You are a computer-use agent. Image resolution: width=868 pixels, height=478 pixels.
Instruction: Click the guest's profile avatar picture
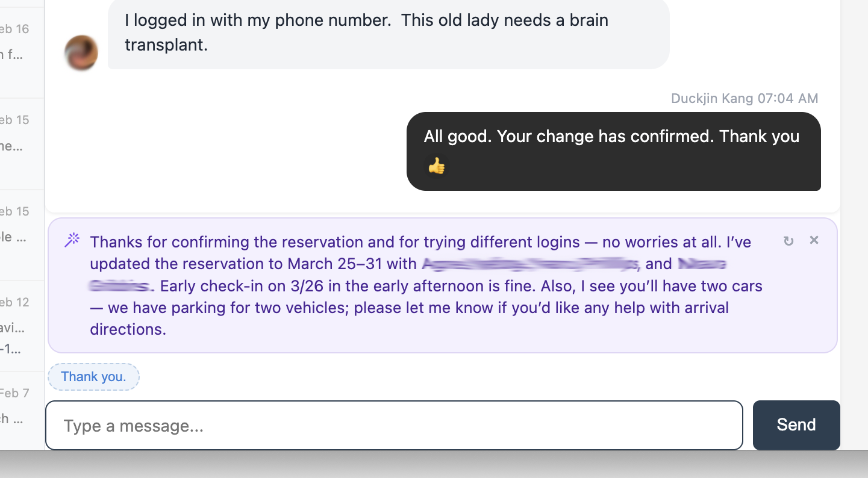[x=81, y=53]
